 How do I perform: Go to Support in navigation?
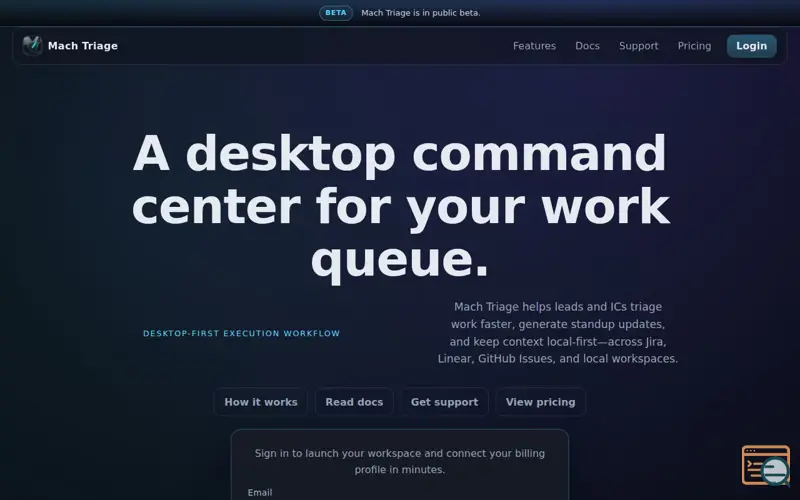(x=638, y=46)
